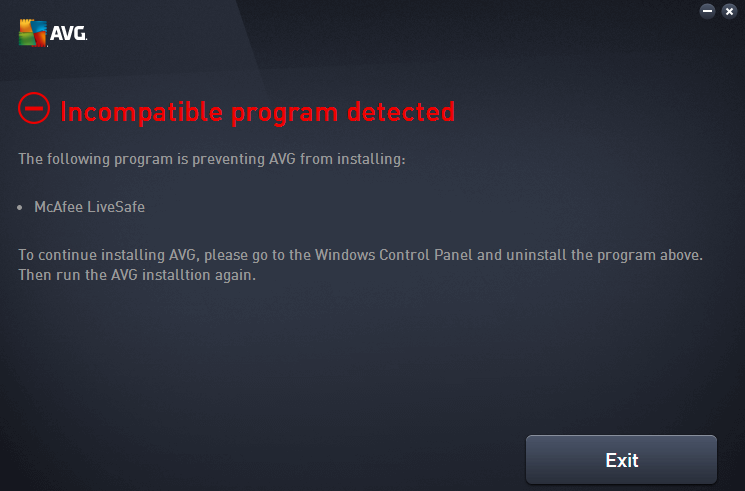Minimize the AVG installer window
Image resolution: width=745 pixels, height=491 pixels.
pyautogui.click(x=707, y=11)
